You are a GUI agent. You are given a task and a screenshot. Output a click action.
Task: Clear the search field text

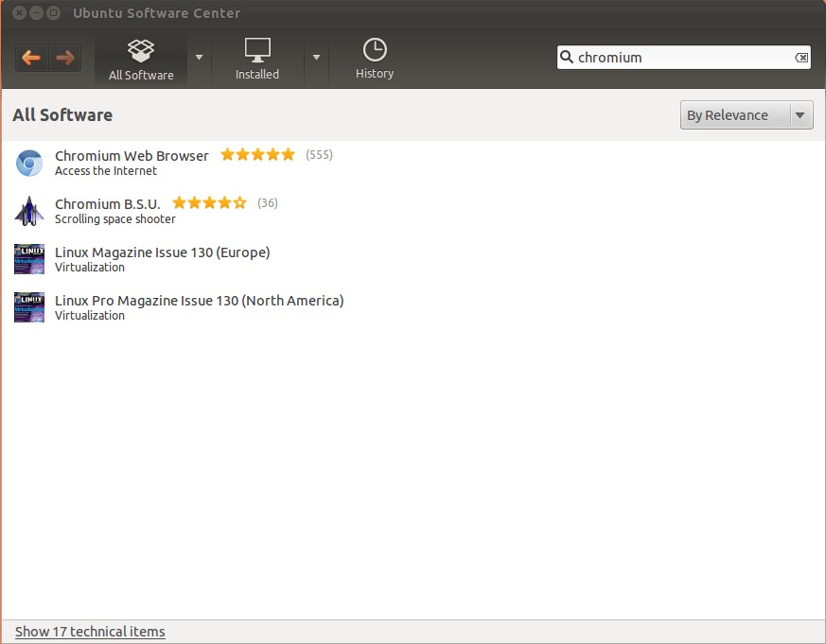pyautogui.click(x=801, y=58)
